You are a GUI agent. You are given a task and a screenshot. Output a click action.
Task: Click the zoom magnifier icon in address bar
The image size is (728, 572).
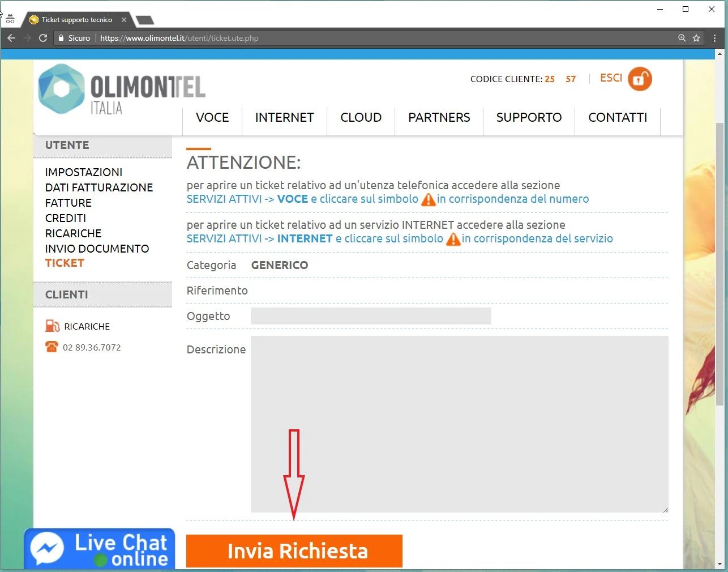click(x=682, y=38)
